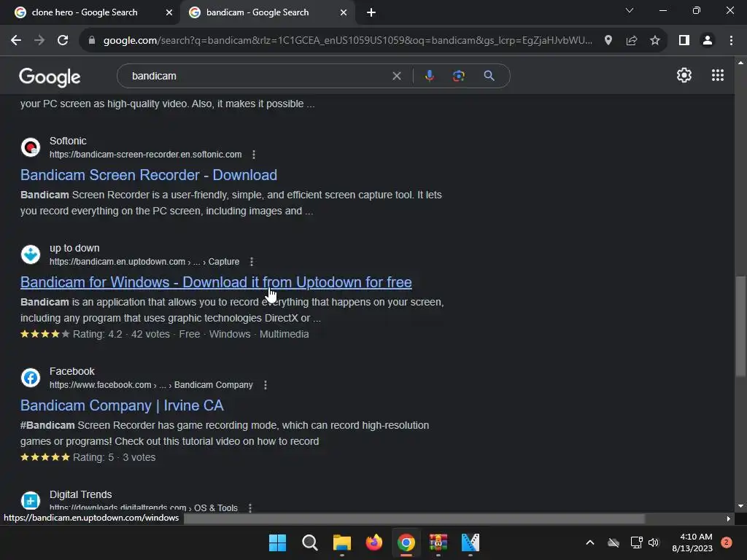Open location permission icon in address bar
Screen dimensions: 747x560
(x=608, y=41)
